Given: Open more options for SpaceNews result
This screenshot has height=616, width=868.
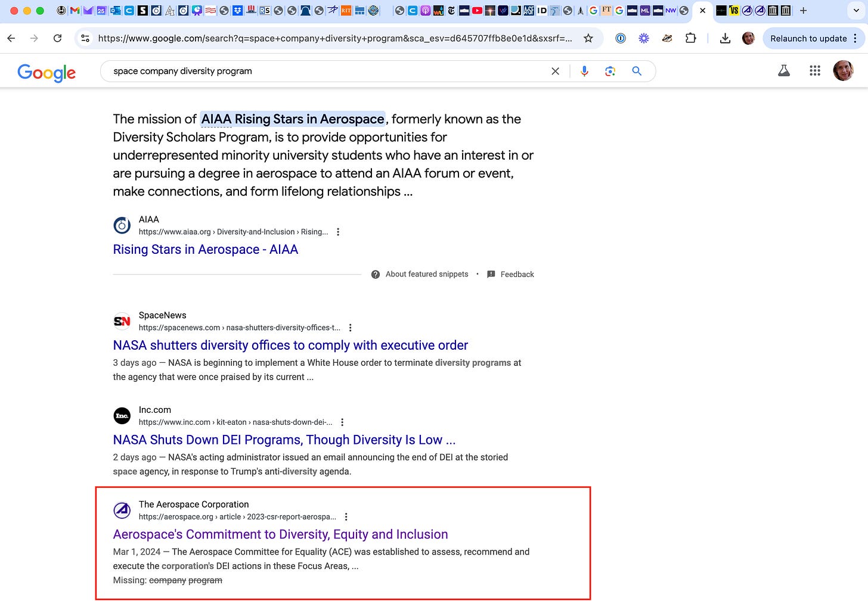Looking at the screenshot, I should (x=351, y=328).
